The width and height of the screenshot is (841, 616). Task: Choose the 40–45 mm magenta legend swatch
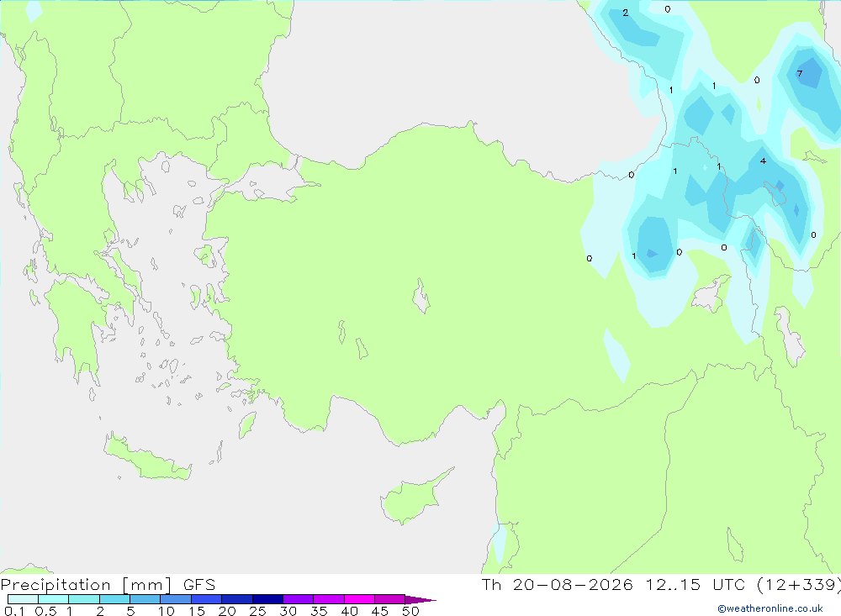coord(359,599)
